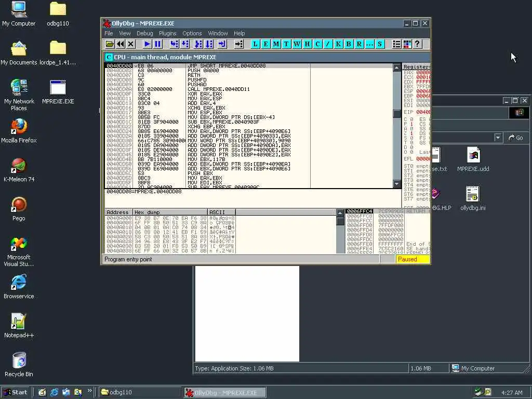Open Debugging options list icon
The image size is (532, 399).
pyautogui.click(x=396, y=44)
